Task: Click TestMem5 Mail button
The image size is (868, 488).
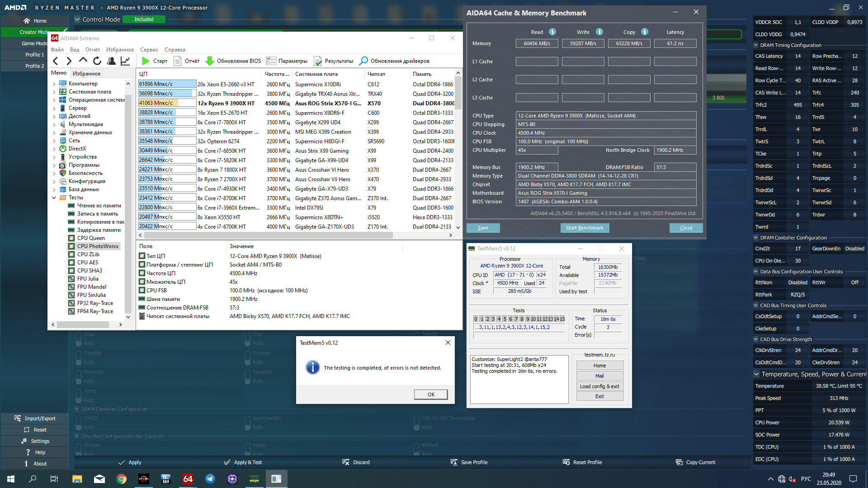Action: (x=599, y=376)
